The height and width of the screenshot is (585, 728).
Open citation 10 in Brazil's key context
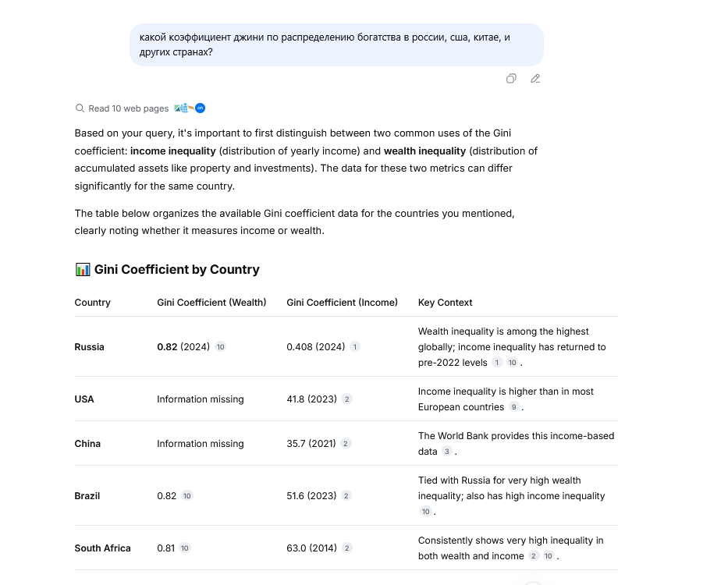click(425, 512)
